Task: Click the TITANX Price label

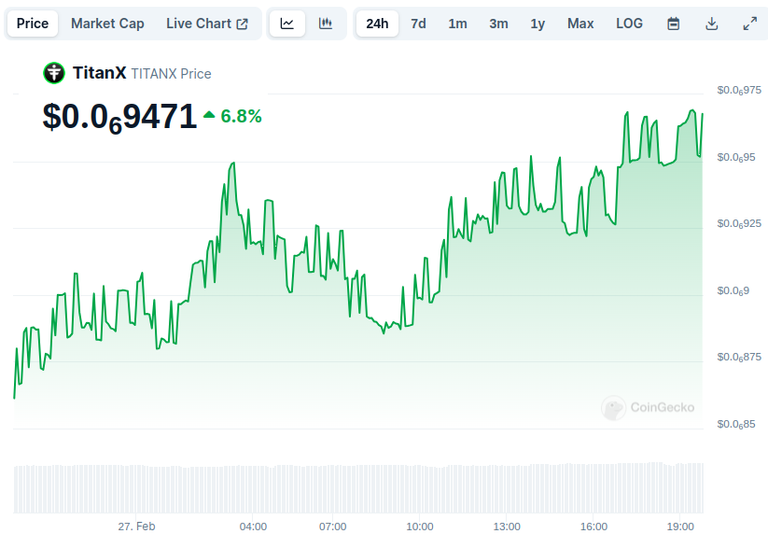Action: pyautogui.click(x=171, y=74)
